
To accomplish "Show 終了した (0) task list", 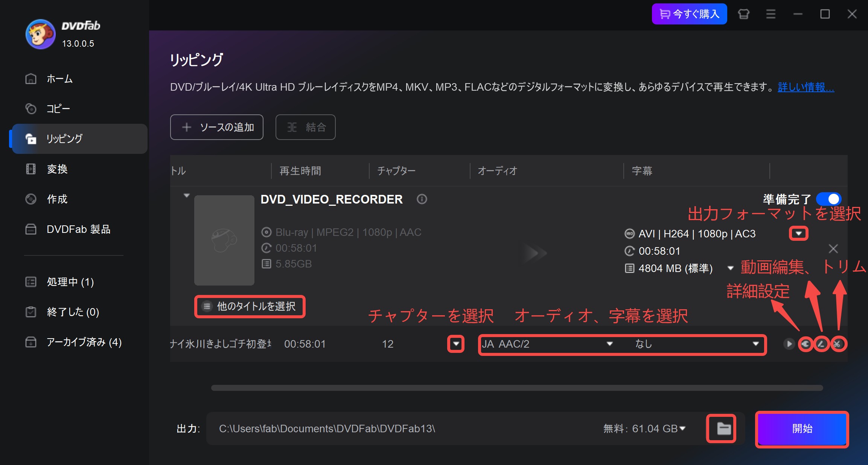I will coord(73,312).
